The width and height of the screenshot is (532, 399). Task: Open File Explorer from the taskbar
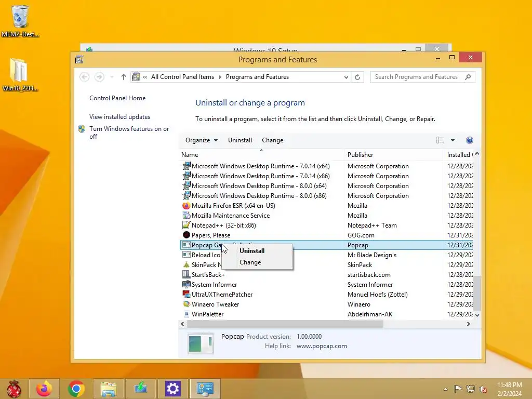108,389
